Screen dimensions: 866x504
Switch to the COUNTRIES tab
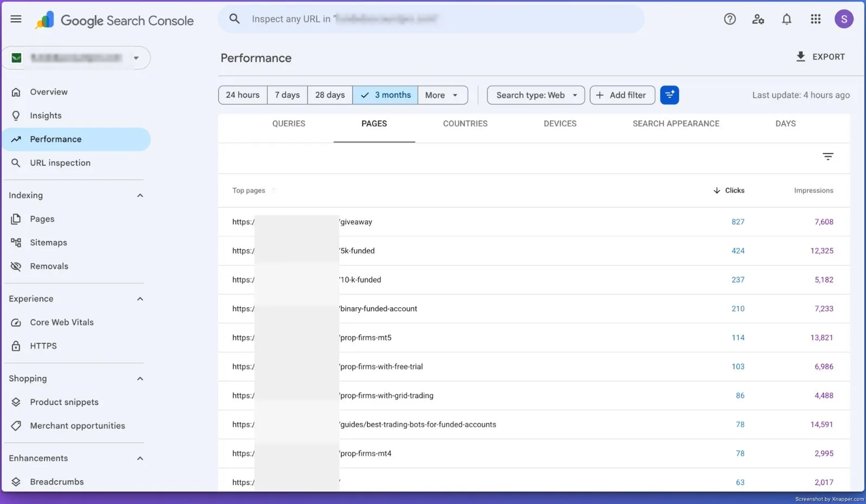pos(465,124)
